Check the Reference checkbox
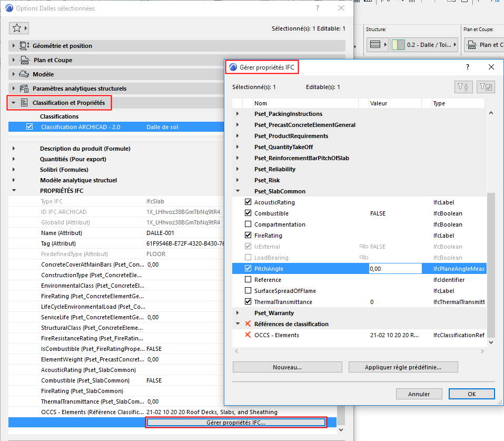Screen dimensions: 504x441 (x=248, y=279)
